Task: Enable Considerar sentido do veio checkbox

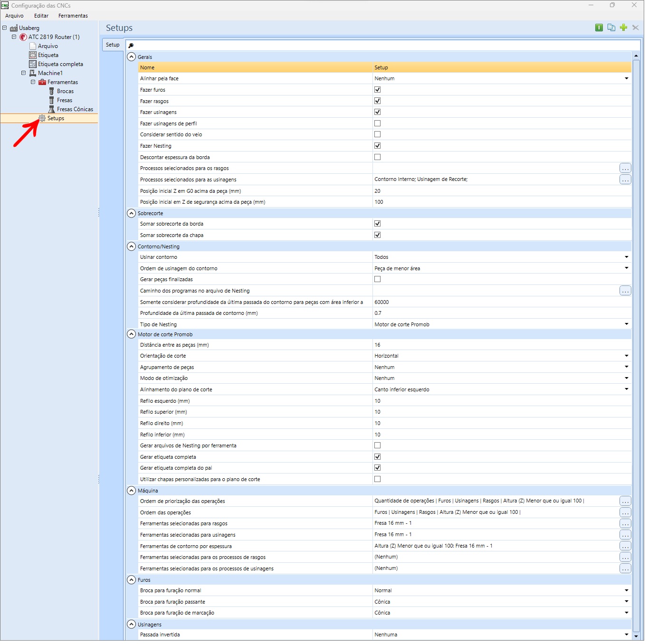Action: (x=377, y=134)
